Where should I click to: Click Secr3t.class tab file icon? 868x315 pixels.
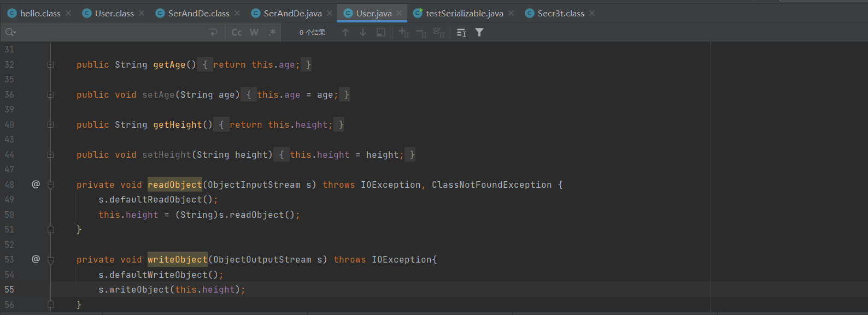530,13
